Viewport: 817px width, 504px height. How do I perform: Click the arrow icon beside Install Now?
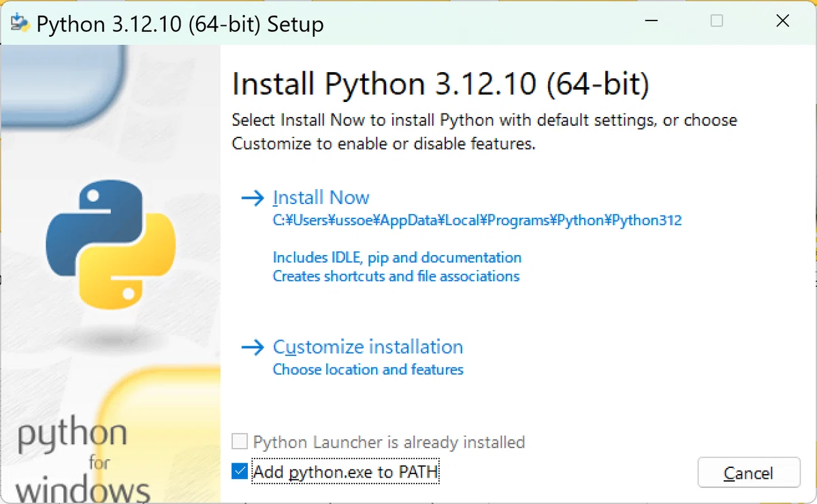[253, 198]
